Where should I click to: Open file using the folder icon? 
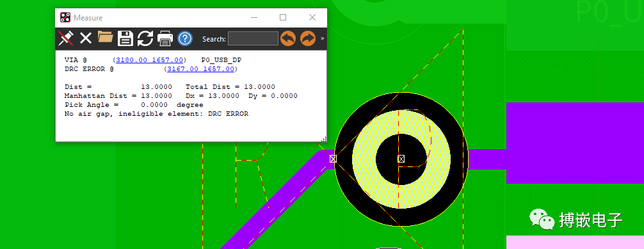point(106,38)
